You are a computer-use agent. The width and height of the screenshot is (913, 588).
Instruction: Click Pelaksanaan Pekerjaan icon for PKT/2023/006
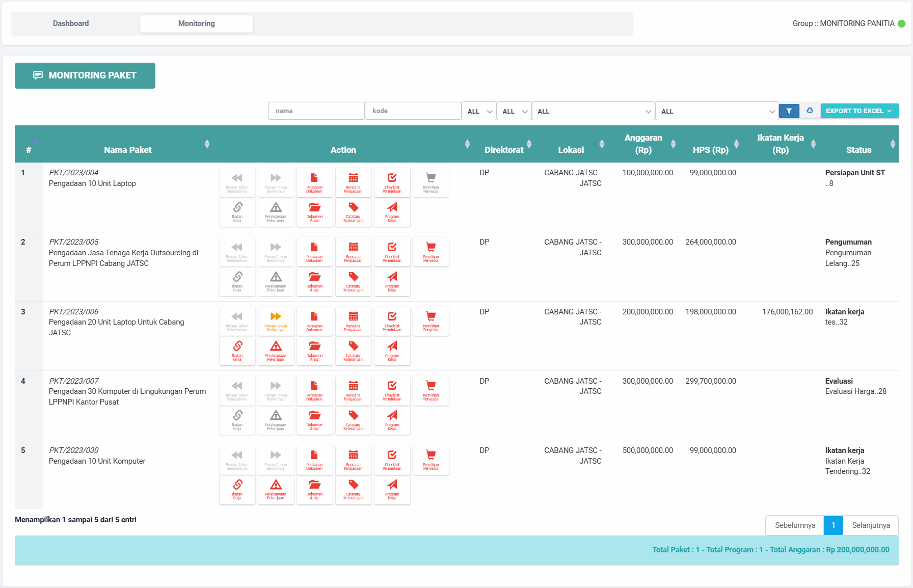tap(276, 351)
